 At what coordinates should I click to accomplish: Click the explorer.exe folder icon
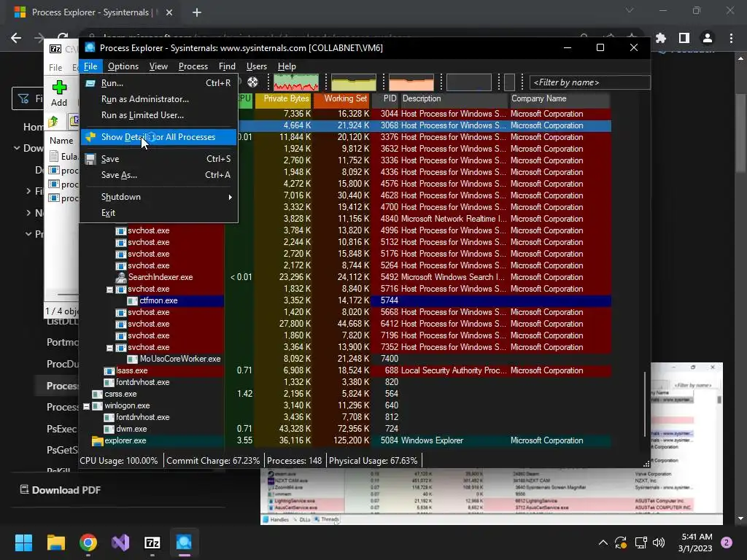click(x=98, y=440)
